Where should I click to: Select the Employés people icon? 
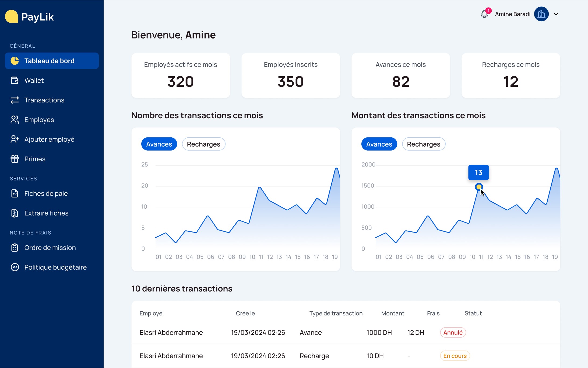15,120
